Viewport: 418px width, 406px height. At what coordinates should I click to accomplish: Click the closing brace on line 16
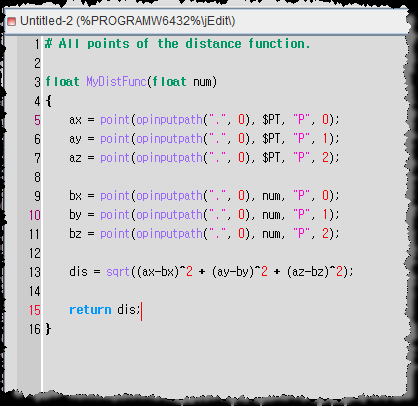coord(48,329)
